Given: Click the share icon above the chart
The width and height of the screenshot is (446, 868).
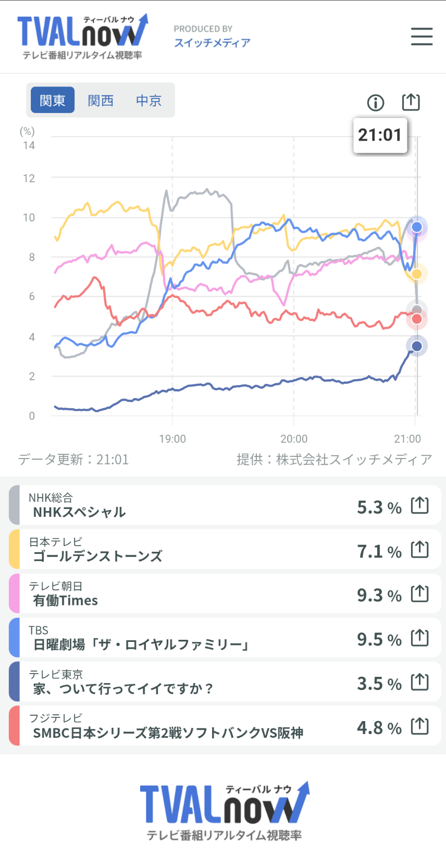Looking at the screenshot, I should click(x=411, y=102).
